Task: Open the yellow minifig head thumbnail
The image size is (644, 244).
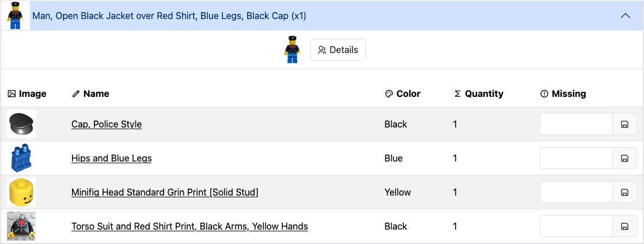Action: point(21,192)
